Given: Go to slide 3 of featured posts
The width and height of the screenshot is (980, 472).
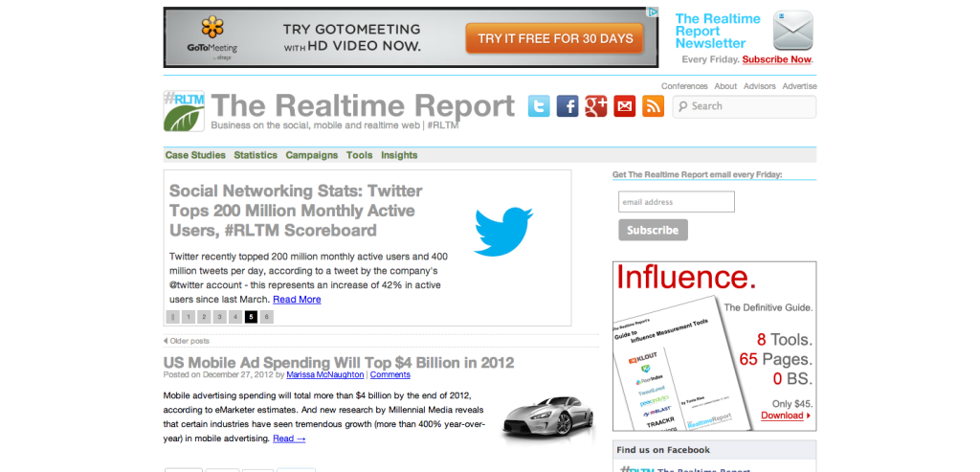Looking at the screenshot, I should (219, 317).
